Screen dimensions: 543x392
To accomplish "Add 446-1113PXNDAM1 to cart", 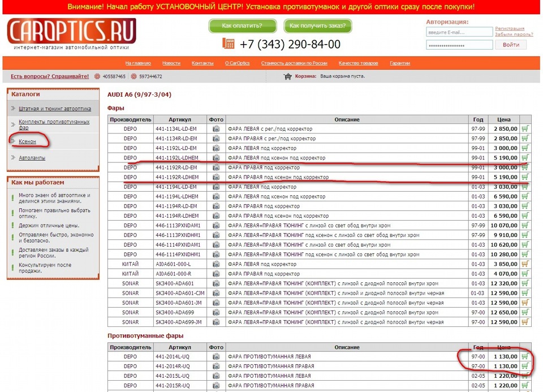I will click(x=525, y=226).
